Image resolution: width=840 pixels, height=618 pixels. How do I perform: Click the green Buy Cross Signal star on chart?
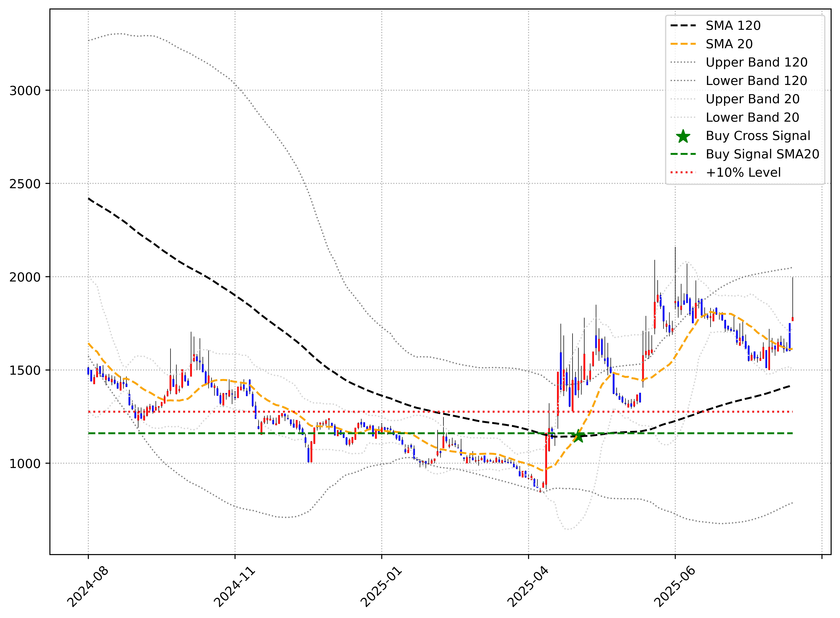pyautogui.click(x=578, y=436)
